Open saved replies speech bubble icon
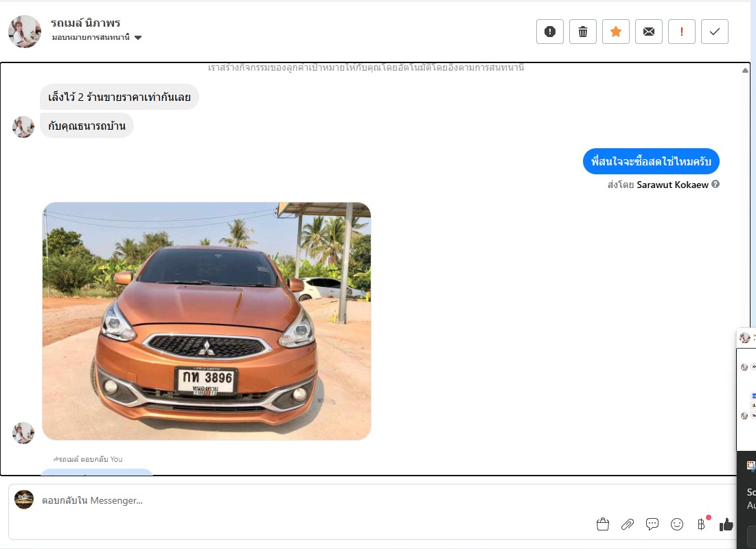The width and height of the screenshot is (756, 549). tap(652, 524)
